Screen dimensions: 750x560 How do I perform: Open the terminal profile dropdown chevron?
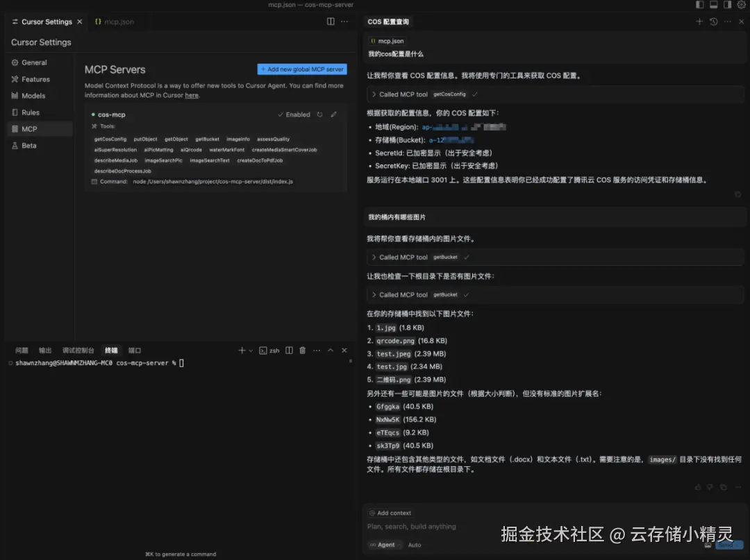click(x=250, y=350)
